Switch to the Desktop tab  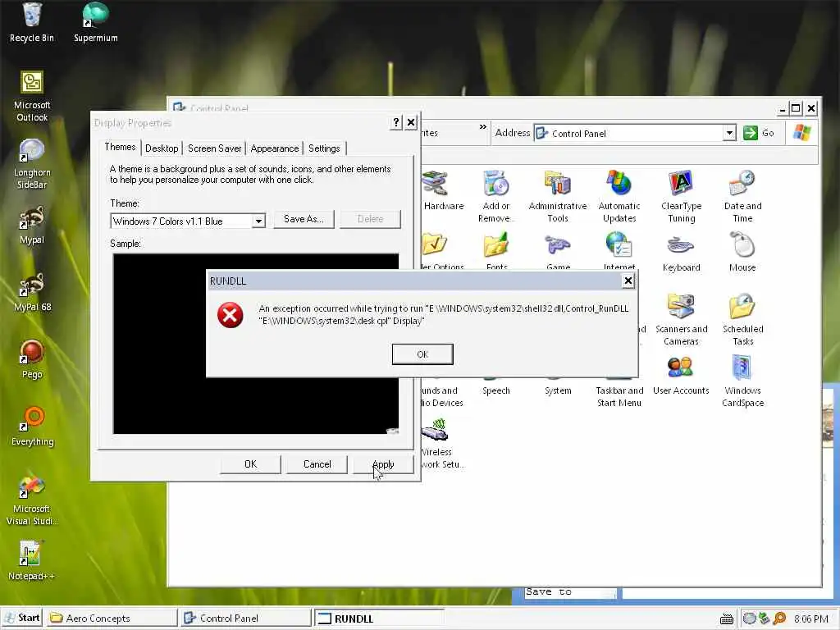point(162,148)
